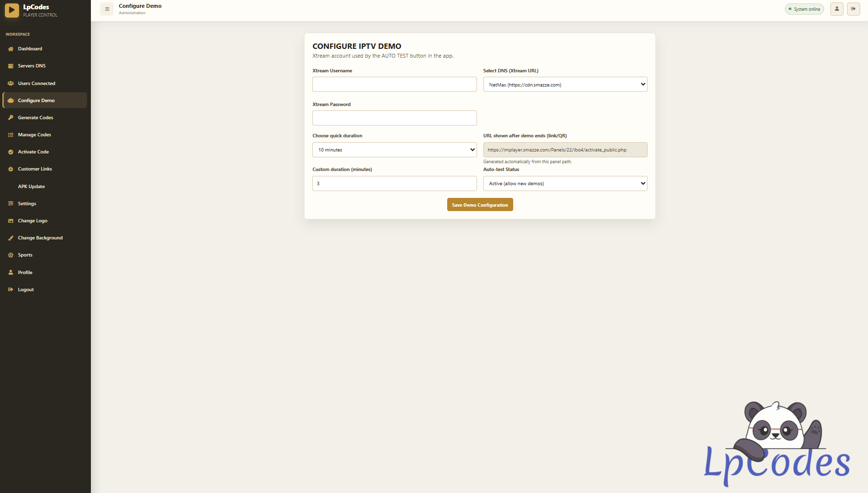
Task: Click the LpCodes play logo icon
Action: pyautogui.click(x=12, y=10)
